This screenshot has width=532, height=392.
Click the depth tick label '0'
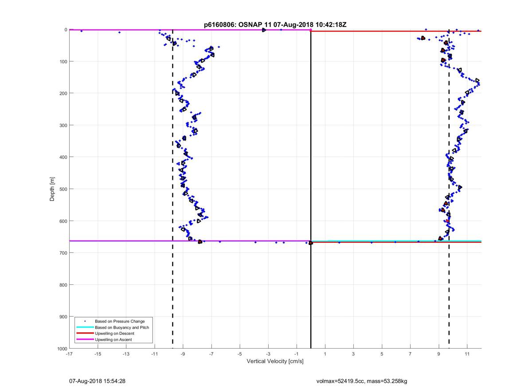pos(66,30)
